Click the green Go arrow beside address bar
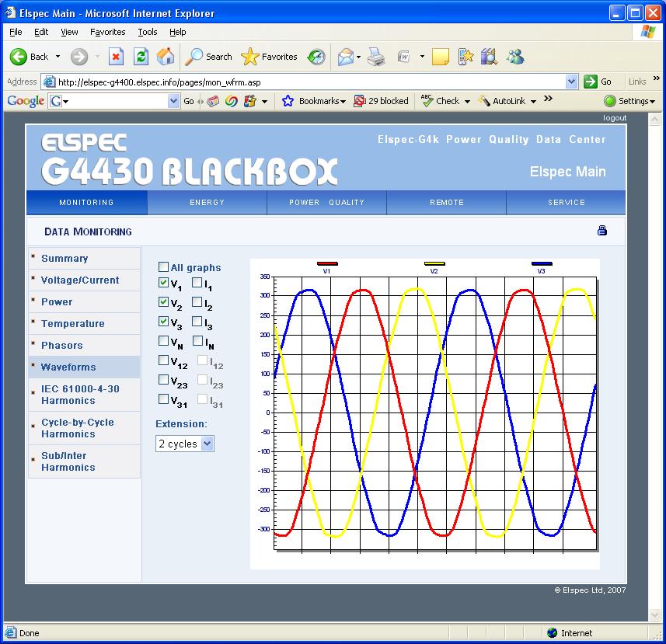666x644 pixels. click(591, 82)
